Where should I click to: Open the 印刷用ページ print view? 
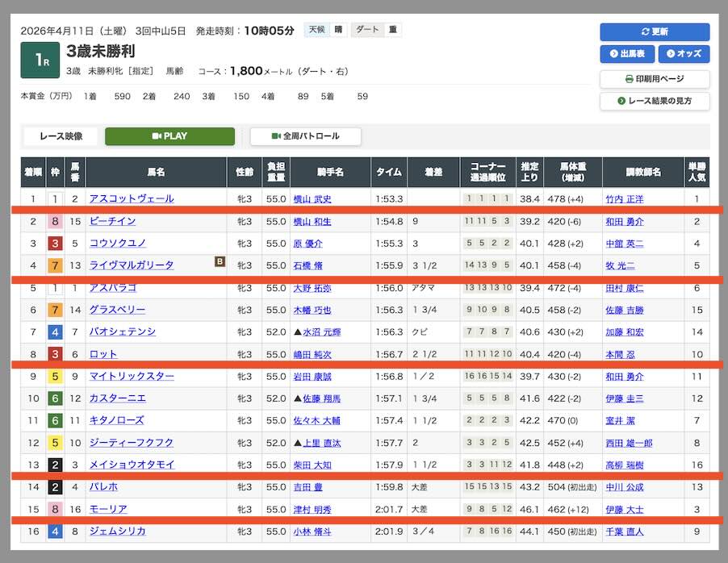coord(654,79)
